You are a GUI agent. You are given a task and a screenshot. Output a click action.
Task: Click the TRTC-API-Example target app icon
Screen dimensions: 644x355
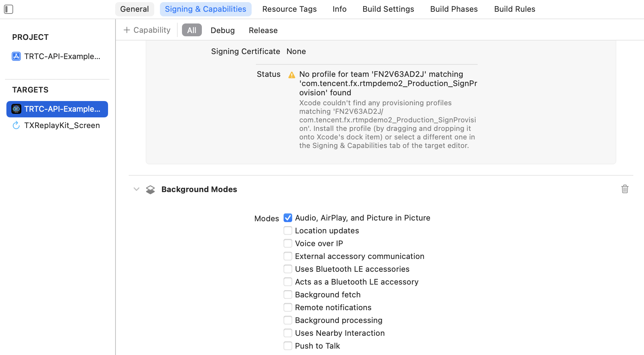click(16, 109)
